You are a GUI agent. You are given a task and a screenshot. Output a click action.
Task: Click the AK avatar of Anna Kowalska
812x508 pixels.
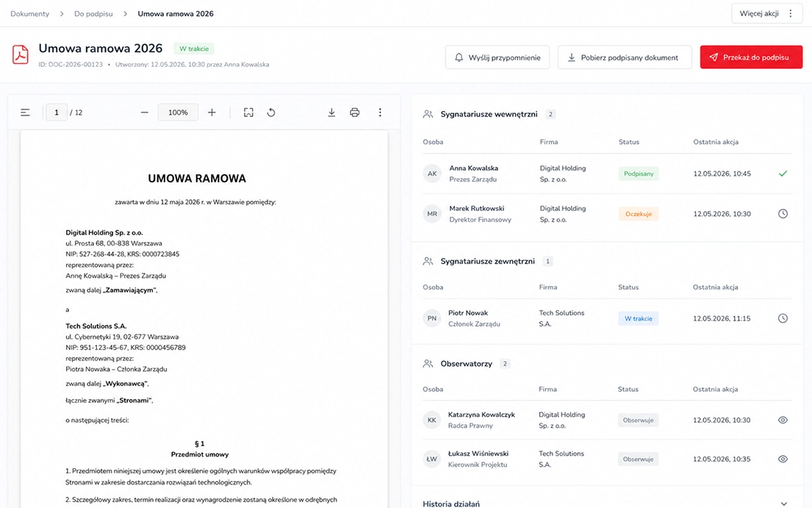point(432,173)
